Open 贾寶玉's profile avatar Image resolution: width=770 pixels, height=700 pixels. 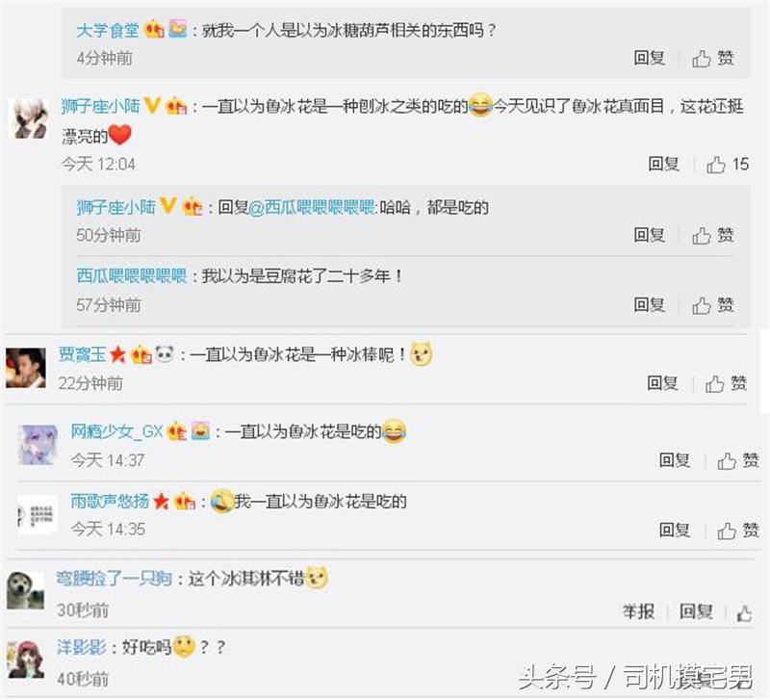26,368
